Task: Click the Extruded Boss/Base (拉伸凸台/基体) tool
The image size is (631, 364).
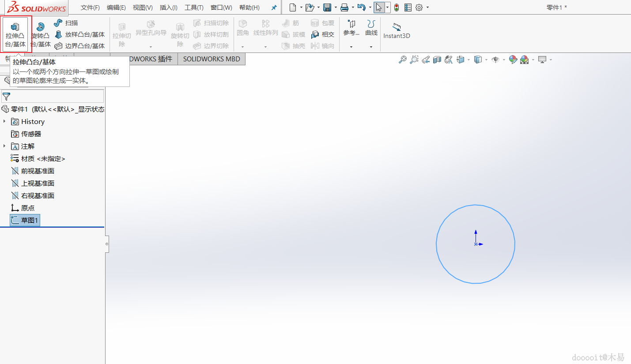Action: (x=15, y=34)
